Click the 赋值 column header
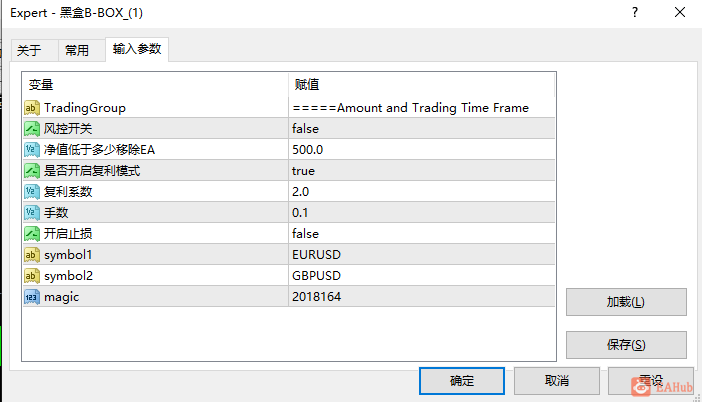Screen dimensions: 702x402 click(421, 85)
